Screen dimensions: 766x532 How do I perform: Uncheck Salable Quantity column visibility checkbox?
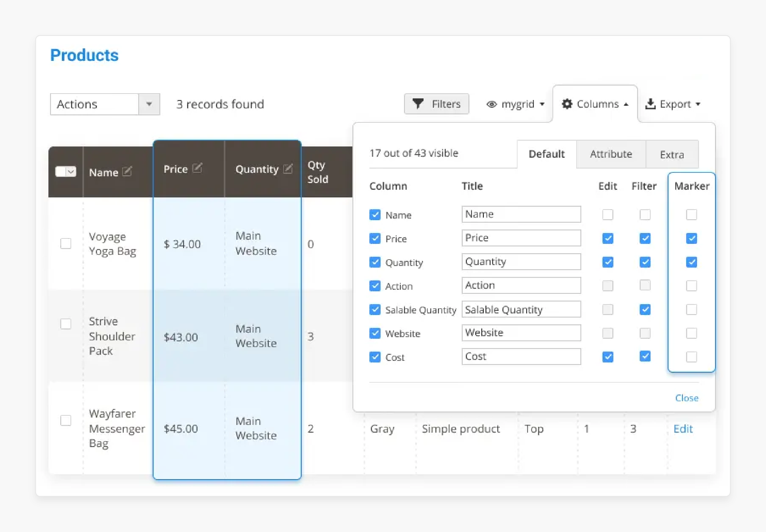coord(375,309)
